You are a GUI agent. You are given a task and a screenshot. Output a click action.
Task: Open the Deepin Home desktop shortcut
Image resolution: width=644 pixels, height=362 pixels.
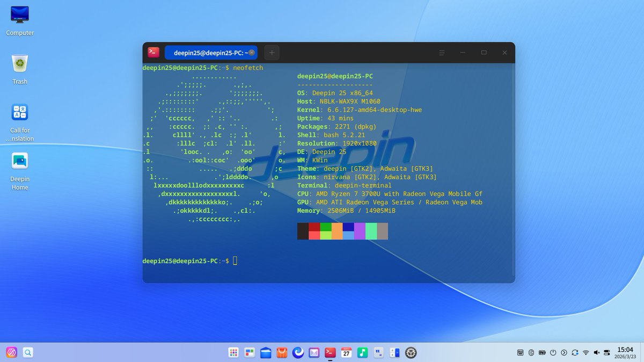point(20,171)
